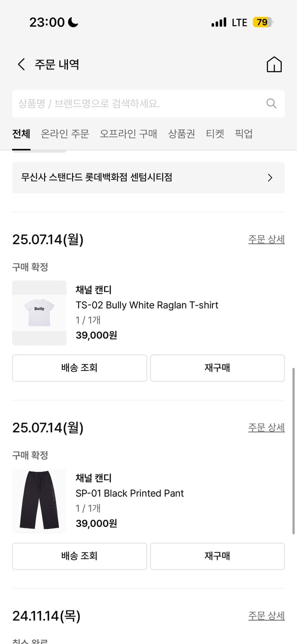Expand the 무신사 스탠다드 롯데백화점 센텀시티점 store entry
Screen dimensions: 297x644
pos(148,177)
